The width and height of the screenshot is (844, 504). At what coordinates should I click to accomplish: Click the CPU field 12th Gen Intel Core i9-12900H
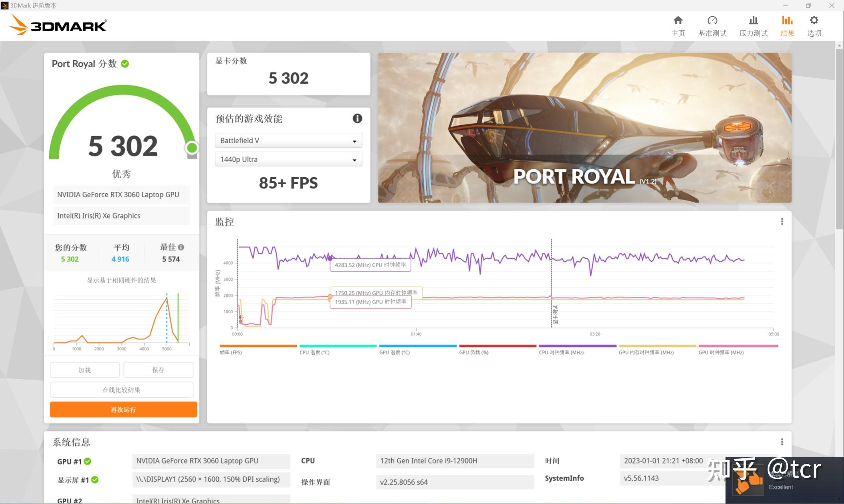(455, 461)
